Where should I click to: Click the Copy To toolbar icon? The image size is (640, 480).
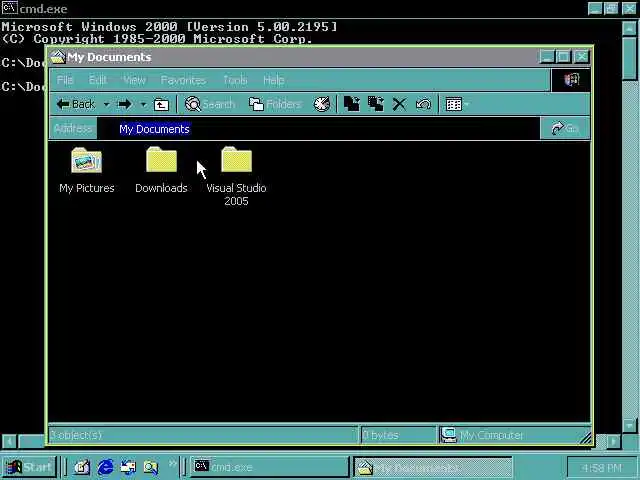pyautogui.click(x=376, y=104)
